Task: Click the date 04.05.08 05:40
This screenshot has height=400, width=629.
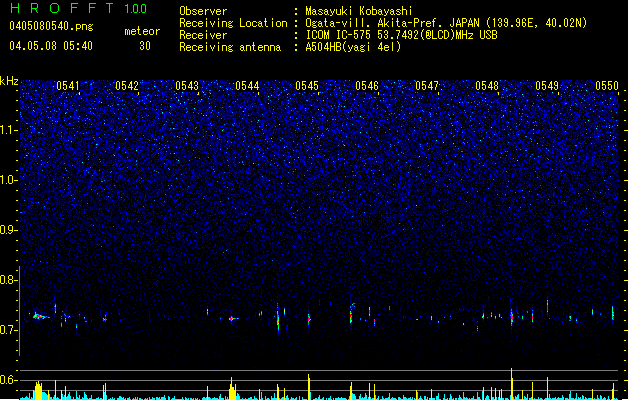Action: click(51, 45)
